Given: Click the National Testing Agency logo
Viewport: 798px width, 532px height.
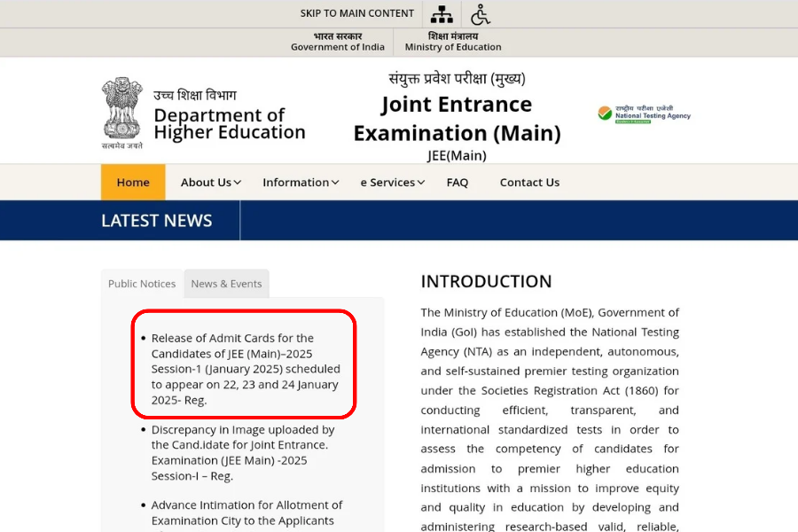Looking at the screenshot, I should click(644, 113).
